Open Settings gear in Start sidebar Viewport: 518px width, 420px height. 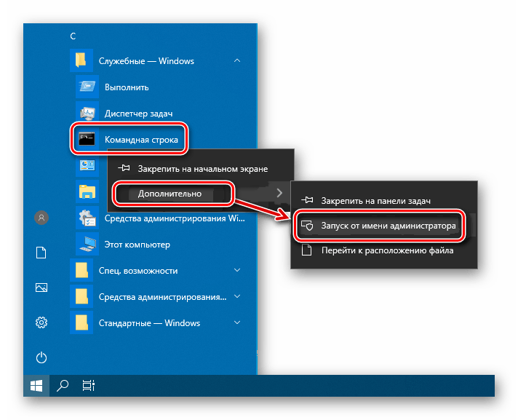41,322
